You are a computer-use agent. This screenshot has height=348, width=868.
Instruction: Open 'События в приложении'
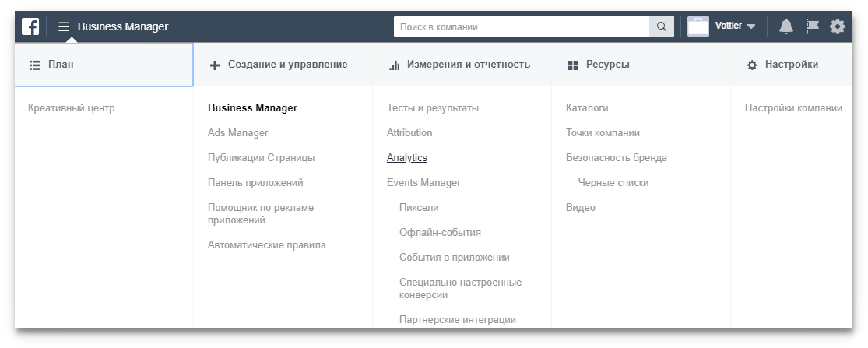tap(455, 257)
